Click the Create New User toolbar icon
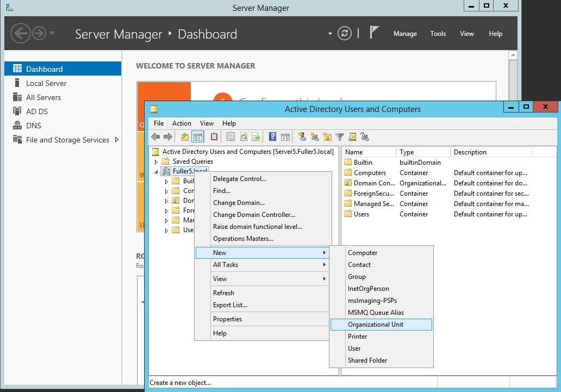561x392 pixels. pos(302,137)
